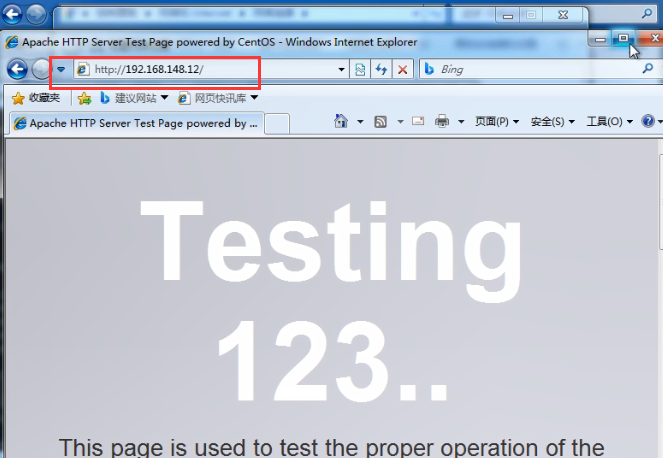The image size is (663, 458).
Task: Open recent pages dropdown beside navigation arrows
Action: click(61, 69)
